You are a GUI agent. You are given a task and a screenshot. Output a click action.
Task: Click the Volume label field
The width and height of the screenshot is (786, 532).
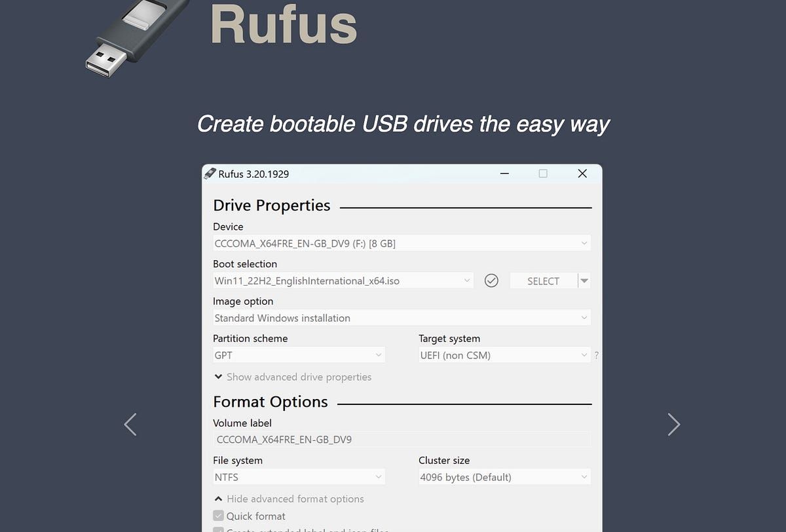click(x=402, y=440)
